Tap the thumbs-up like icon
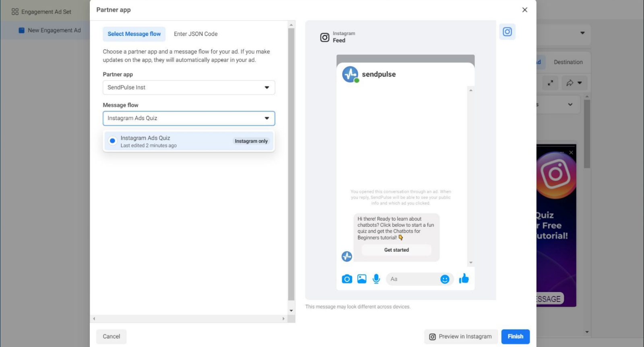Image resolution: width=644 pixels, height=347 pixels. (464, 278)
